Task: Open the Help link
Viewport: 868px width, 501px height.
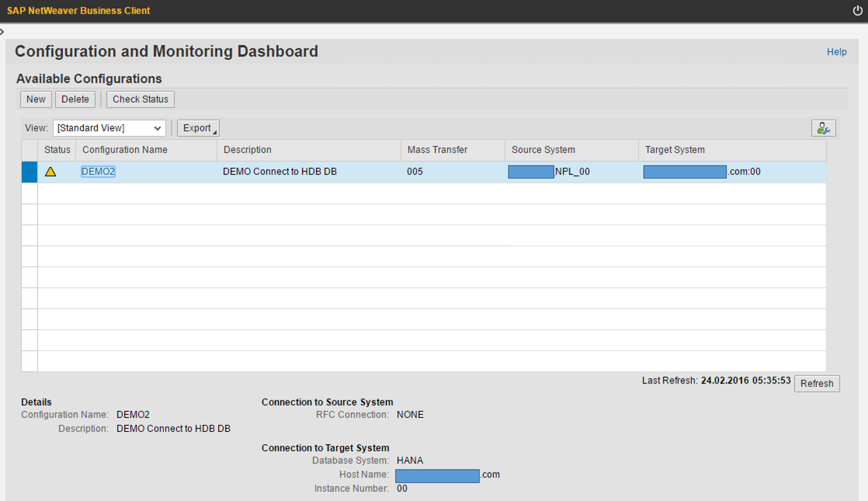Action: tap(837, 52)
